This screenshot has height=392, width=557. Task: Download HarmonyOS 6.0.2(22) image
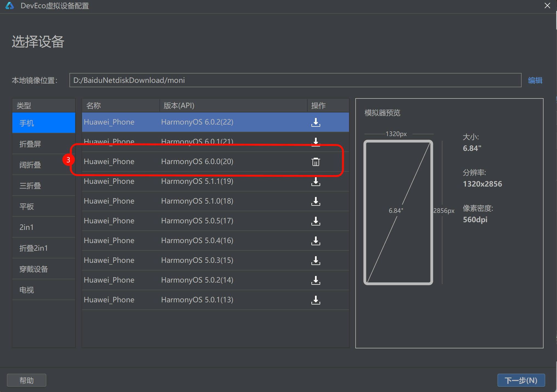[316, 122]
